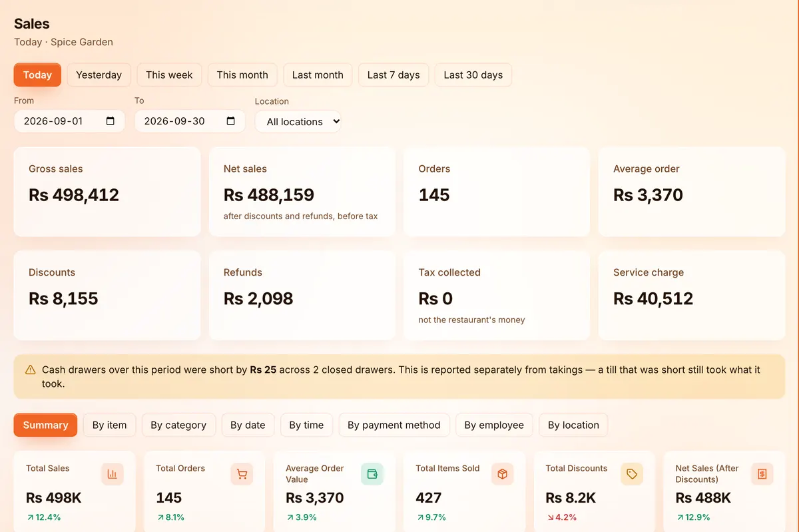
Task: Switch to the By employee tab
Action: (x=494, y=425)
